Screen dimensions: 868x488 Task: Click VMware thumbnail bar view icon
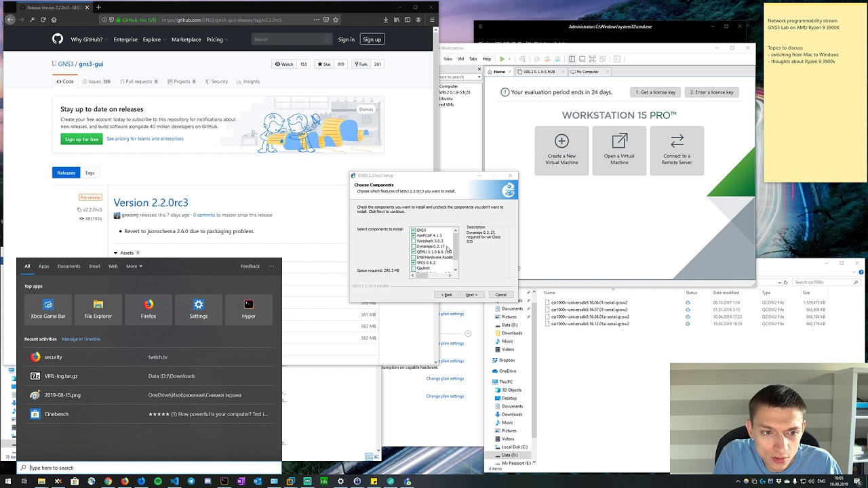pos(582,59)
